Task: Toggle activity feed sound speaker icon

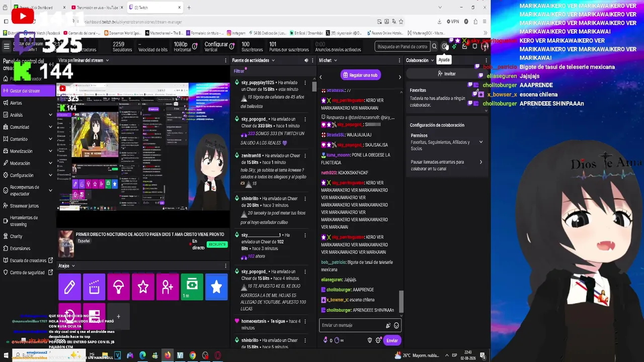Action: (x=306, y=60)
